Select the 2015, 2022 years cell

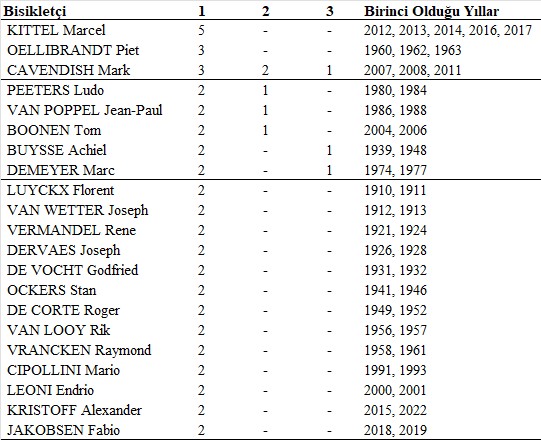(395, 410)
